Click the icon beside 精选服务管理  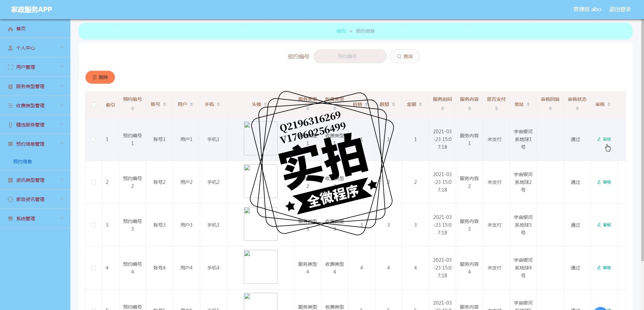(10, 125)
